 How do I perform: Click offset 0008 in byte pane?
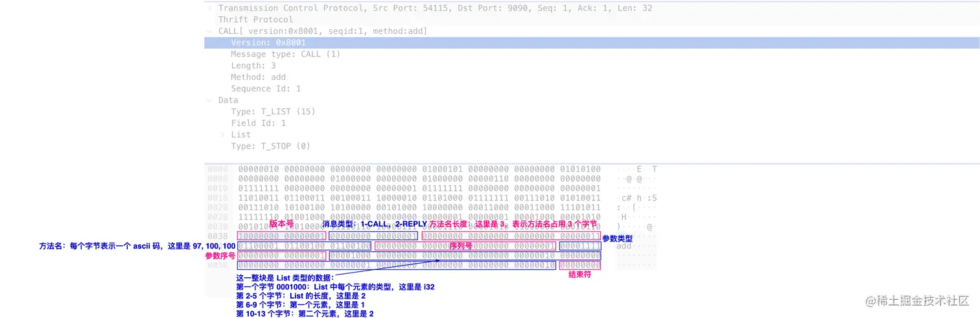pyautogui.click(x=217, y=178)
